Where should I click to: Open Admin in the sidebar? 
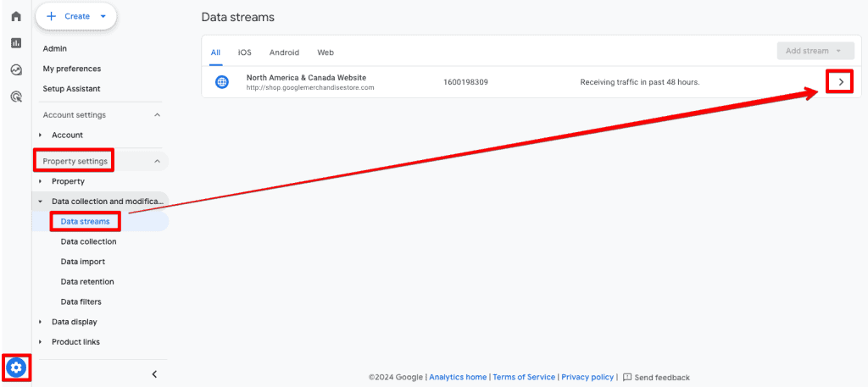coord(55,48)
